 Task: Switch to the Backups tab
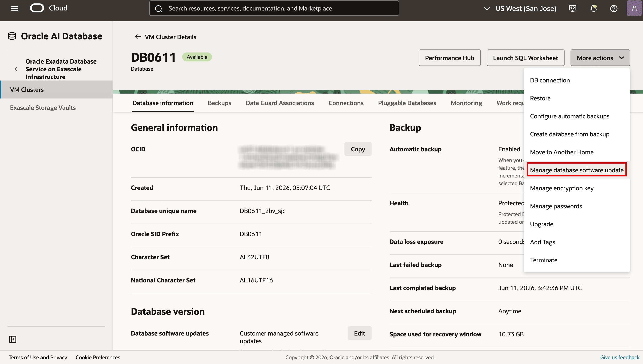[219, 103]
